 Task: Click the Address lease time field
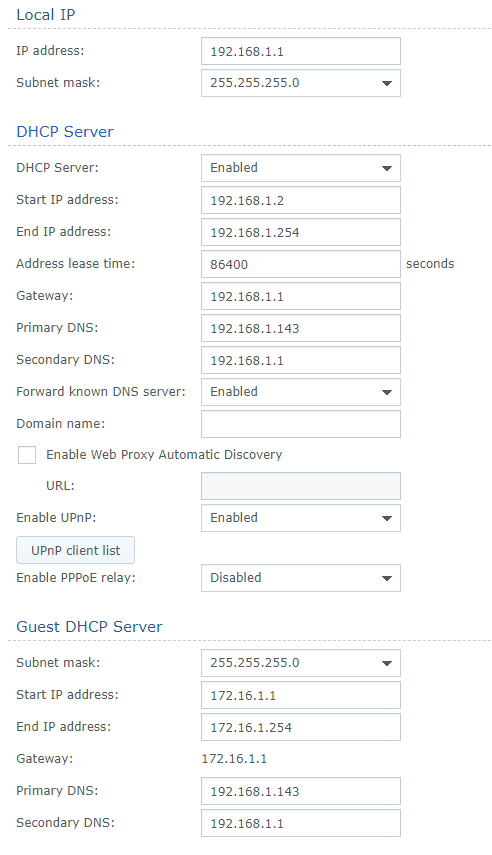click(x=301, y=264)
